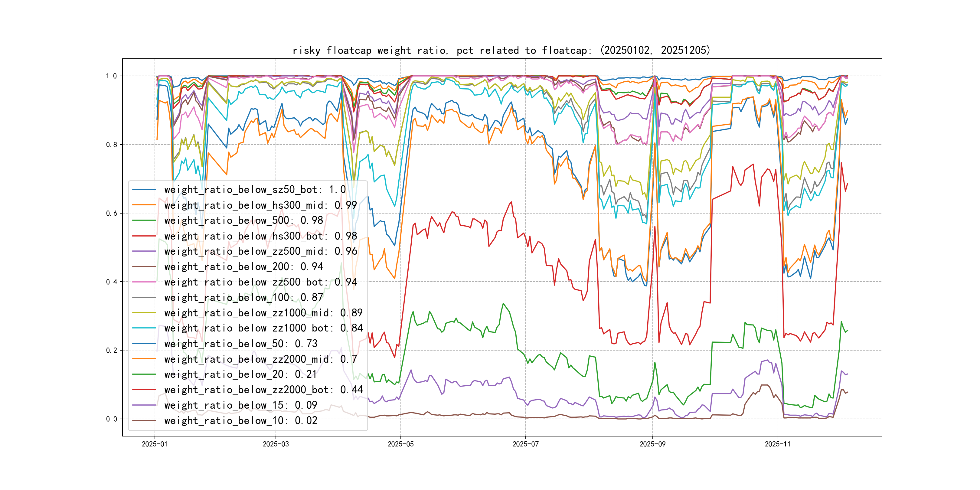Screen dimensions: 980x490
Task: Click green swatch beside weight_ratio_below_20
Action: [x=144, y=374]
